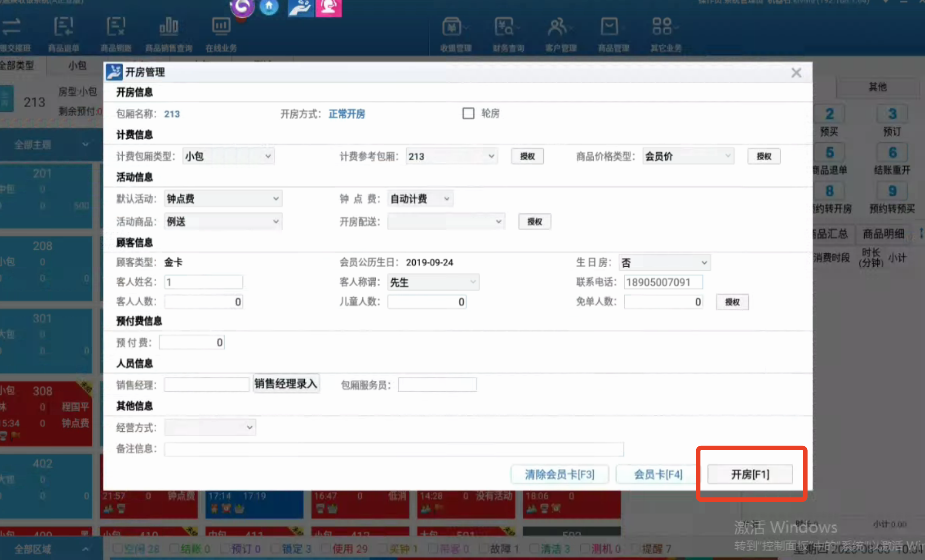This screenshot has height=560, width=925.
Task: Click the blue hand-with-coins icon at top
Action: 301,8
